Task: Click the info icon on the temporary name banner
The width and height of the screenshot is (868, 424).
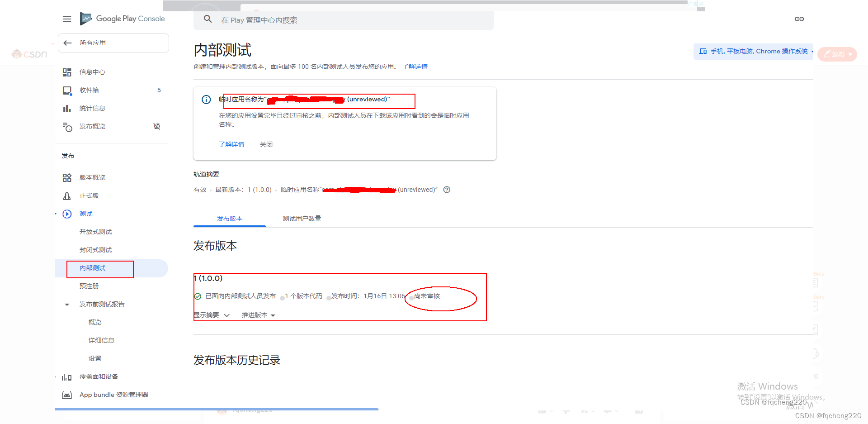Action: 206,100
